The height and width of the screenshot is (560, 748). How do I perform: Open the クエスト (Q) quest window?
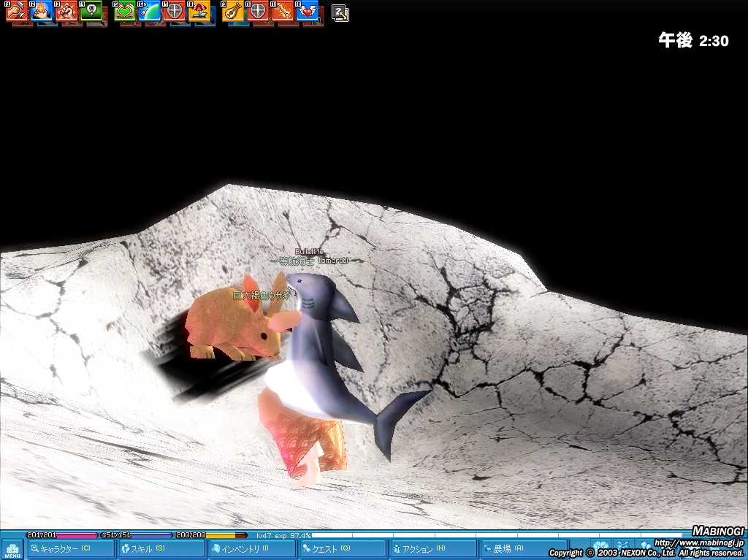tap(342, 549)
